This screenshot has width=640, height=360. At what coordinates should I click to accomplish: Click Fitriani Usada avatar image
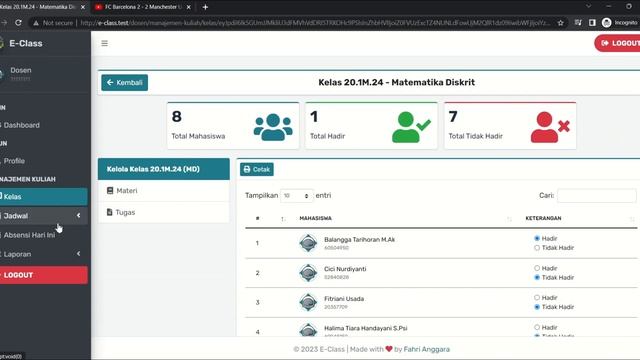[308, 302]
